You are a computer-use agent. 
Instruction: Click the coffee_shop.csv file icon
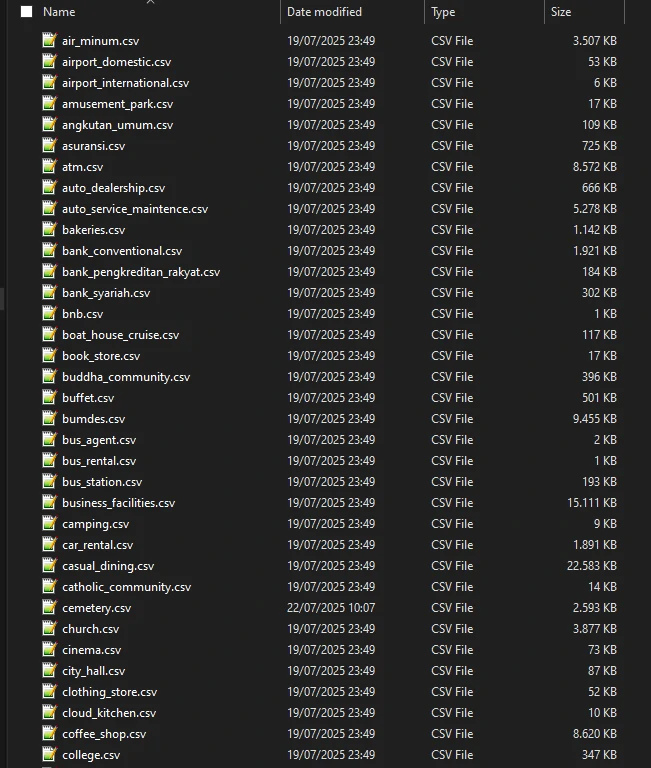[49, 734]
